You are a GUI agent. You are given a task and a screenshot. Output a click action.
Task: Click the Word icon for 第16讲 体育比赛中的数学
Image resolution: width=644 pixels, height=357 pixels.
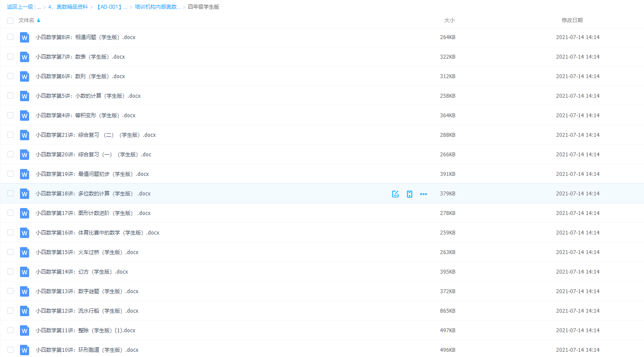tap(24, 233)
